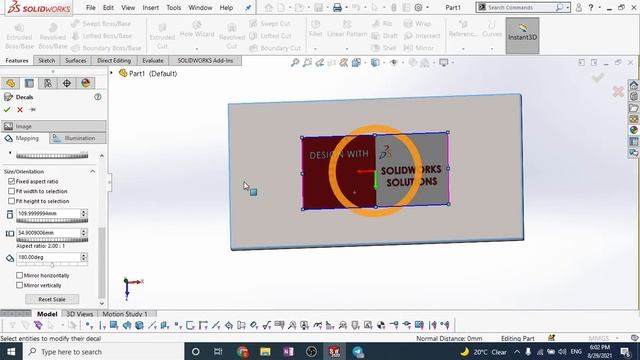The width and height of the screenshot is (640, 360).
Task: Select the Image tab in Decals
Action: point(53,126)
